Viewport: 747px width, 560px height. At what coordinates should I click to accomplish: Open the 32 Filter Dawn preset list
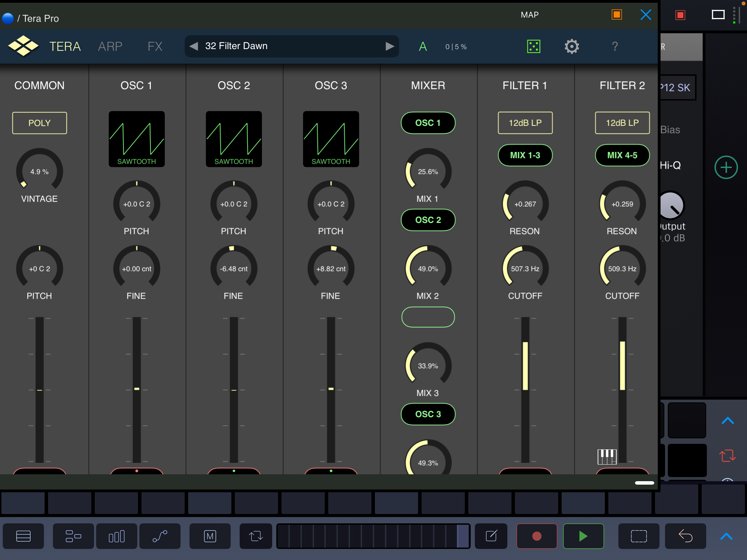[292, 46]
